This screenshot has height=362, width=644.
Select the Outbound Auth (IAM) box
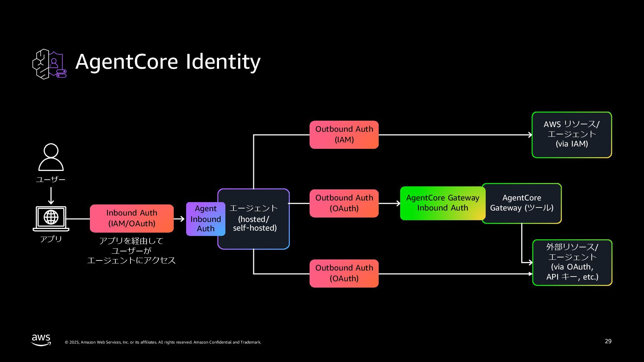[344, 134]
